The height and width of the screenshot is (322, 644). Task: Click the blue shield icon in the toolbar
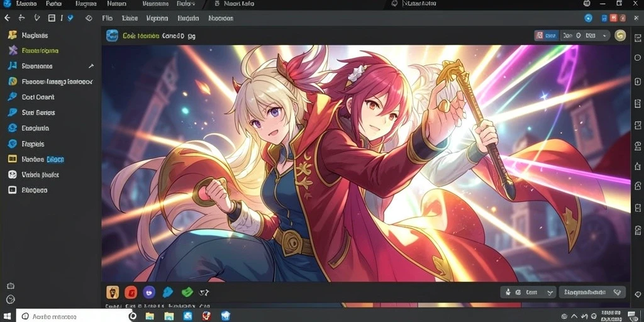tap(70, 18)
